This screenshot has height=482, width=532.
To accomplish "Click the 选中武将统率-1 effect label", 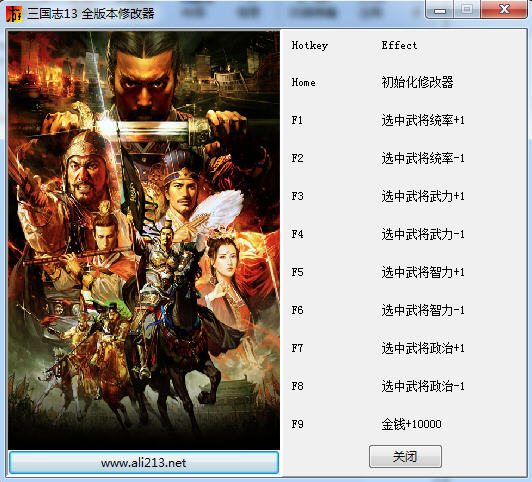I will [x=423, y=158].
